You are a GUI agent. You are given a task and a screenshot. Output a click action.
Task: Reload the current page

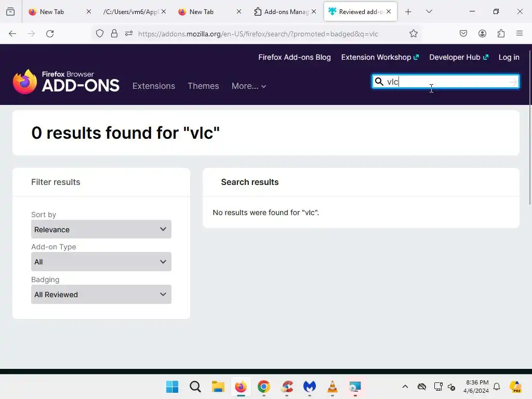[50, 34]
